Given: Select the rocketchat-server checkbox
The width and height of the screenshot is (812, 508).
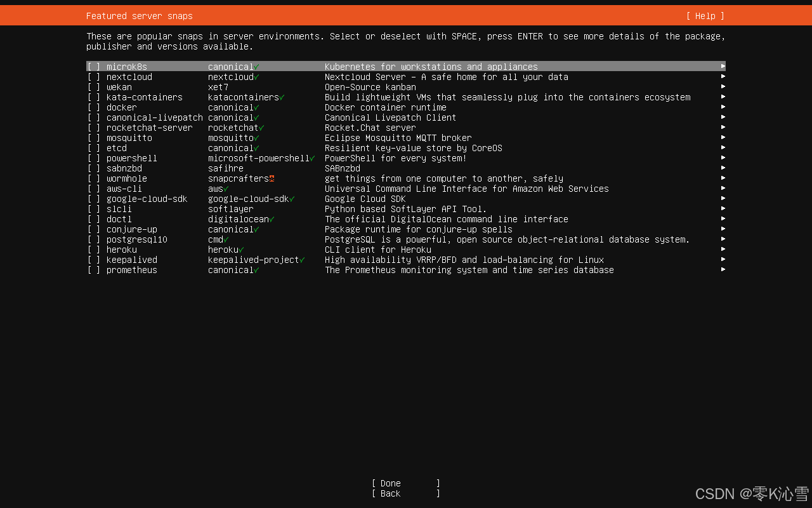Looking at the screenshot, I should (94, 128).
